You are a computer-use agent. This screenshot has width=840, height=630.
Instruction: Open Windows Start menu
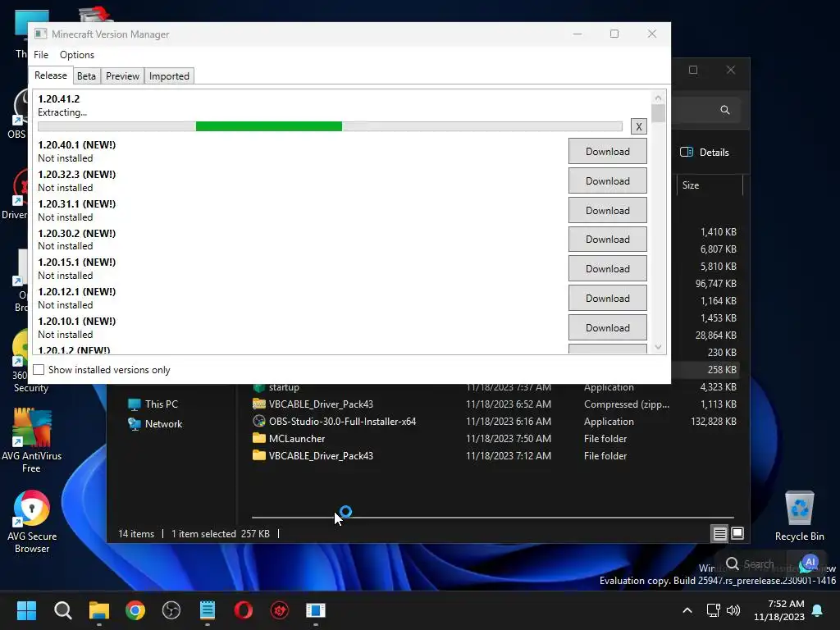[26, 610]
